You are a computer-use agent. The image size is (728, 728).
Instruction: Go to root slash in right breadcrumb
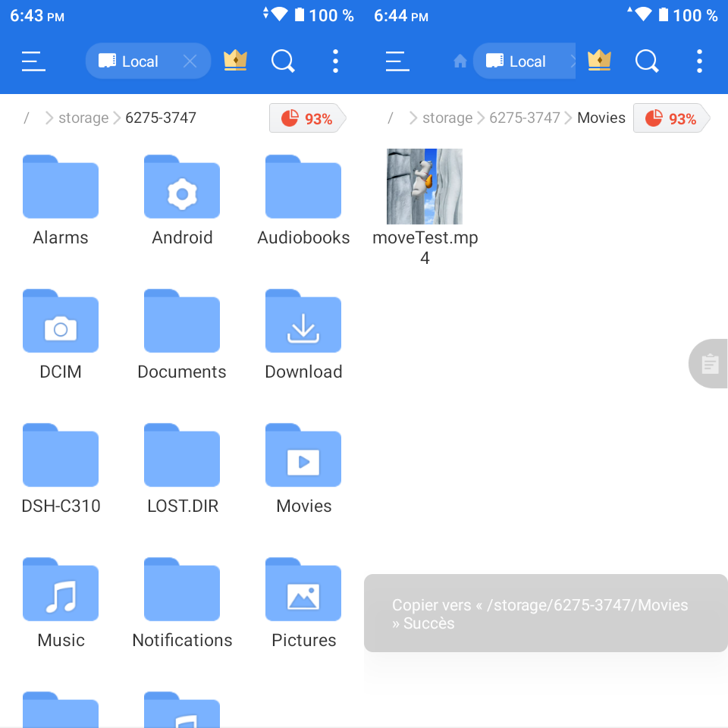coord(391,118)
